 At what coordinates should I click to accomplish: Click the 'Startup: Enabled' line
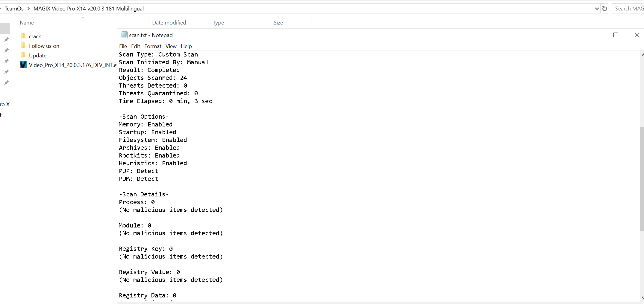click(x=148, y=132)
